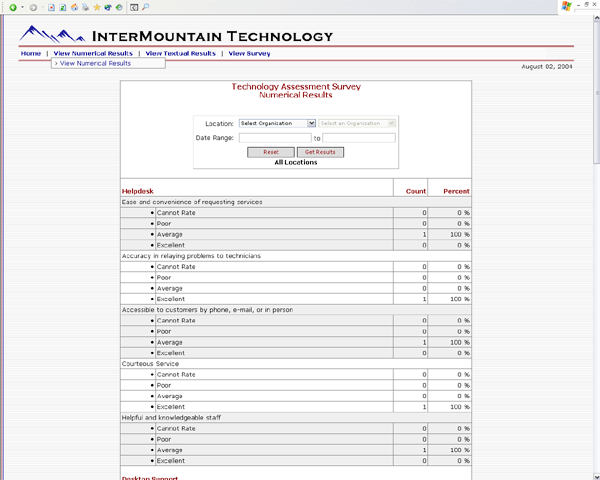
Task: Click Average under Ease and convenience
Action: point(170,235)
